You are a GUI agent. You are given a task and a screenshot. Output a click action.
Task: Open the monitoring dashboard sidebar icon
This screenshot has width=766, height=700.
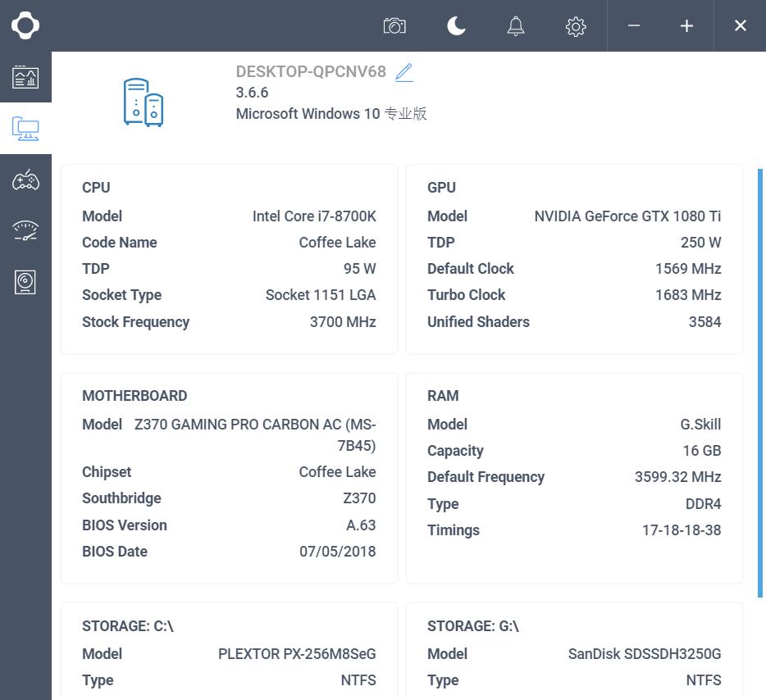[25, 78]
